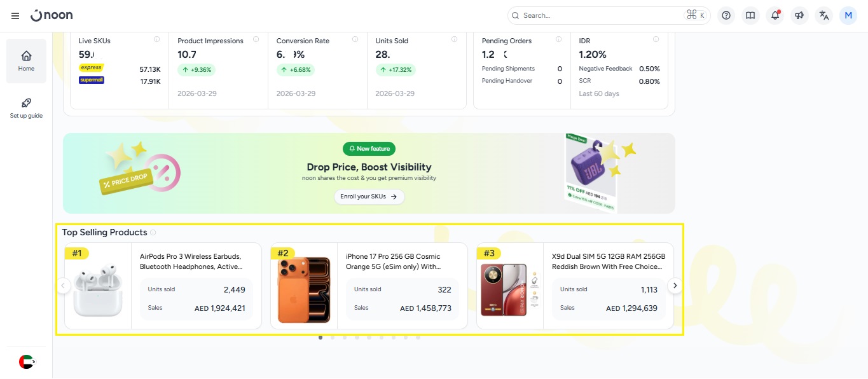
Task: Open the documentation book icon
Action: 750,15
